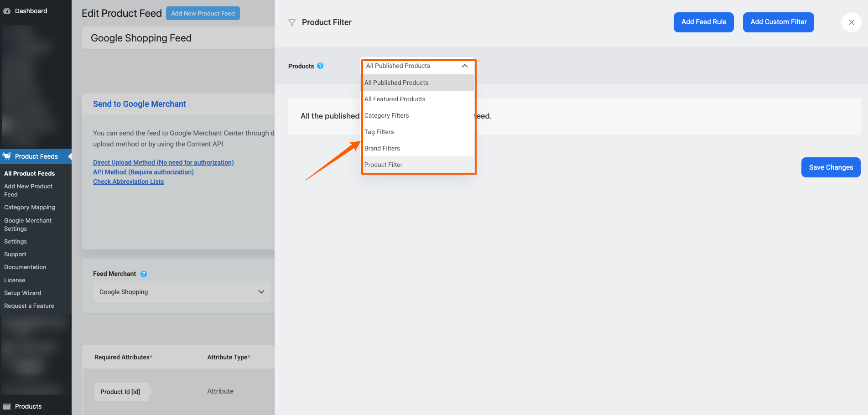Select Brand Filters in dropdown
The height and width of the screenshot is (415, 868).
382,148
